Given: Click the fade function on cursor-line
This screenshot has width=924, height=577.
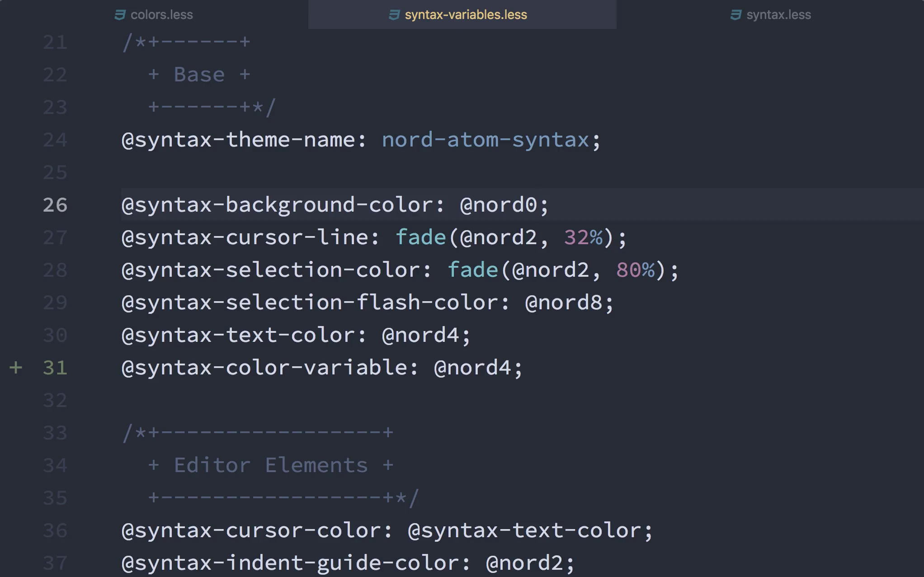Looking at the screenshot, I should point(420,237).
